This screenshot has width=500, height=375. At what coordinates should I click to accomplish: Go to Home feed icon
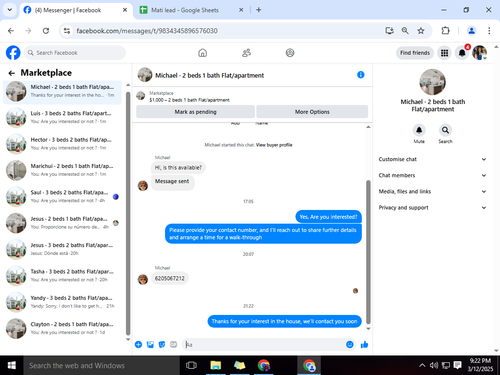coord(202,53)
